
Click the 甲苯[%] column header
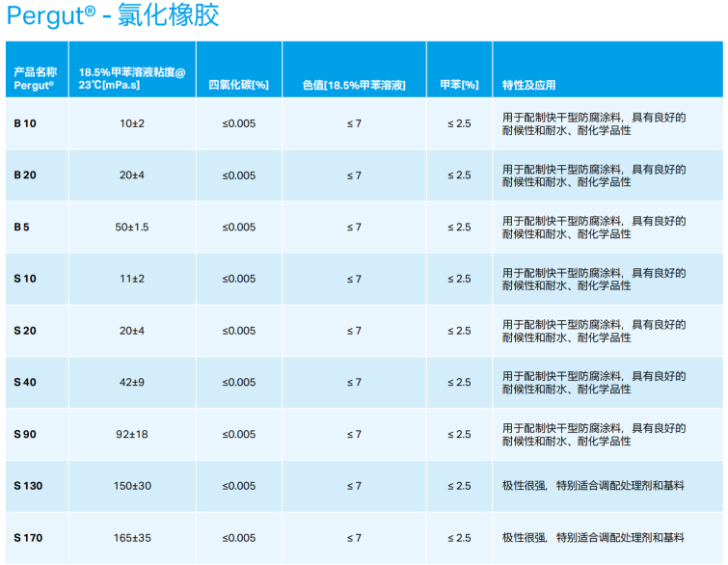tap(459, 86)
